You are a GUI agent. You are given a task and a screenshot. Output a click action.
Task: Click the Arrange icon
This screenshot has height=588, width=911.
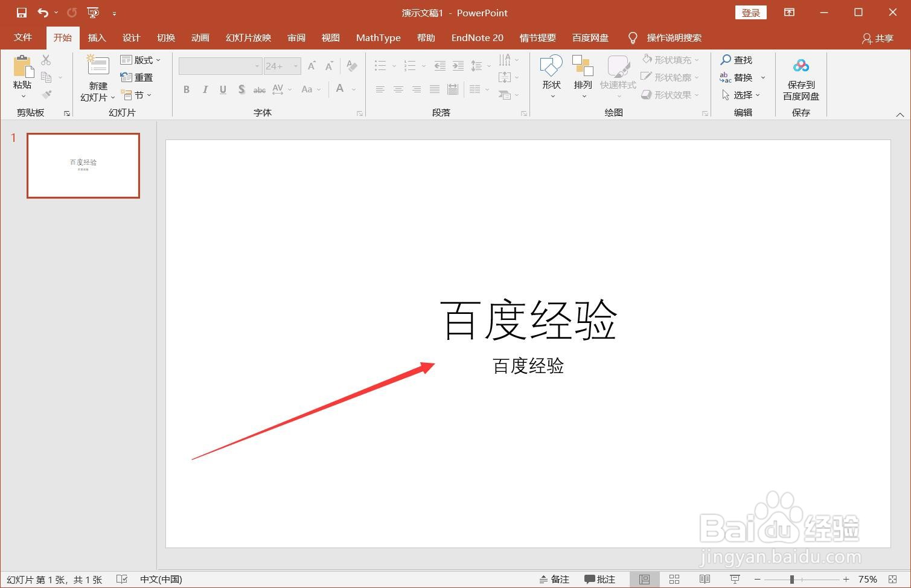tap(583, 66)
